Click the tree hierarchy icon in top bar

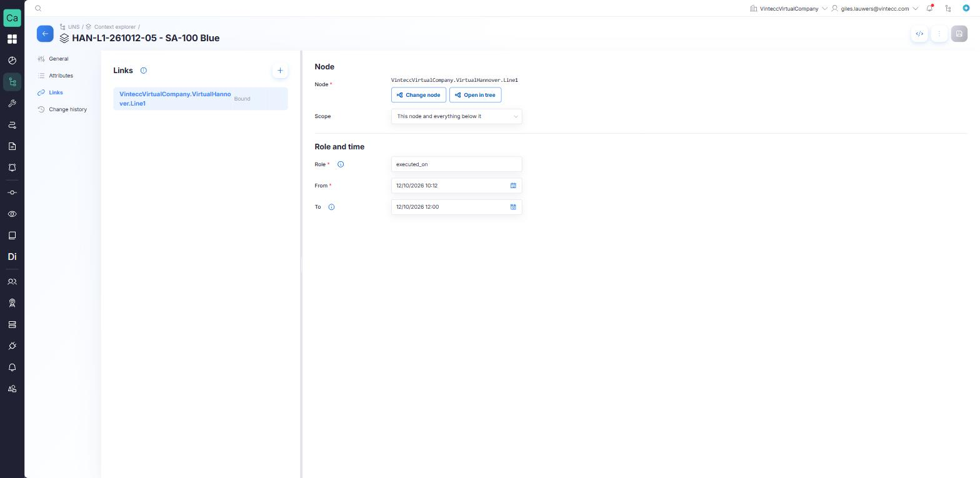coord(948,8)
